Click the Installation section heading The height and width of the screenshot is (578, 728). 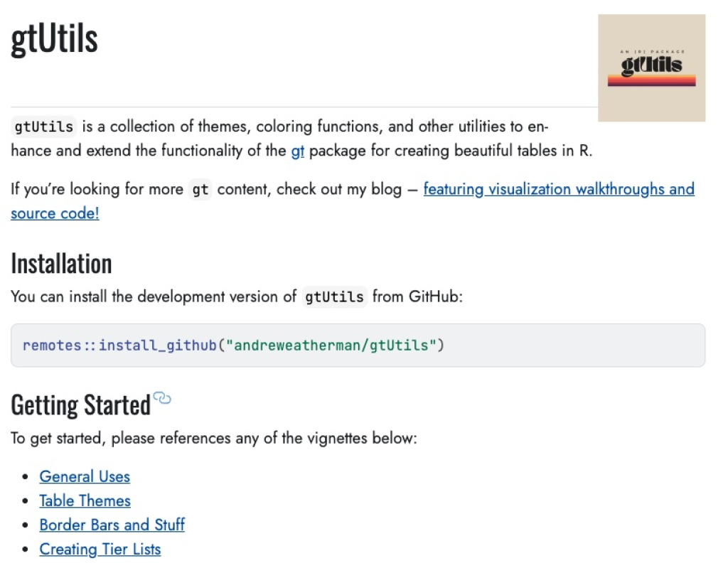pos(61,263)
